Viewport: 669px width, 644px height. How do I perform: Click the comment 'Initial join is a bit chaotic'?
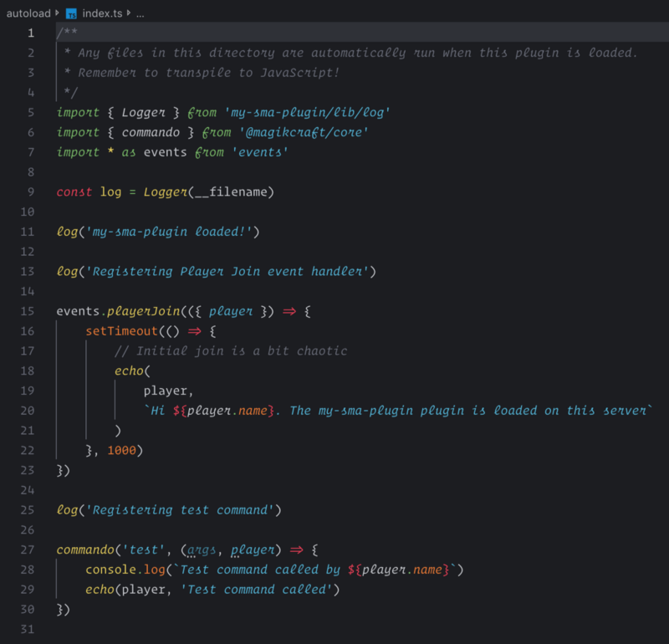(x=234, y=350)
